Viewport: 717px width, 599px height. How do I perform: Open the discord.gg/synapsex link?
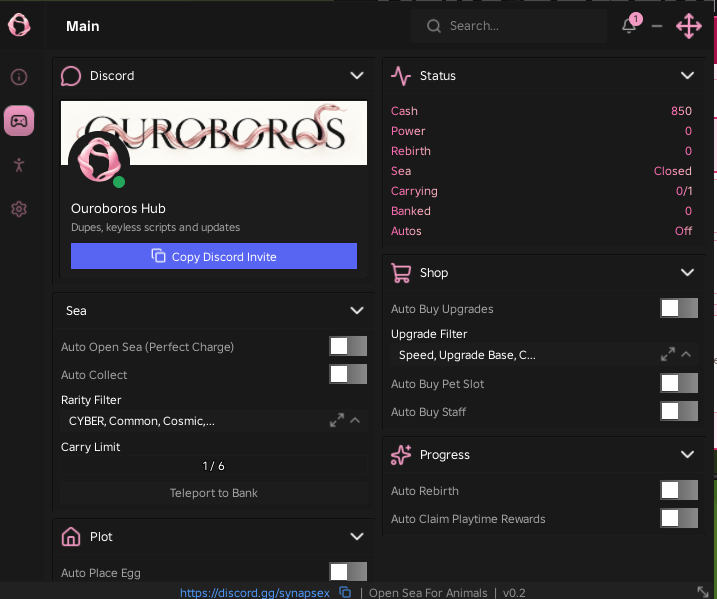(255, 593)
